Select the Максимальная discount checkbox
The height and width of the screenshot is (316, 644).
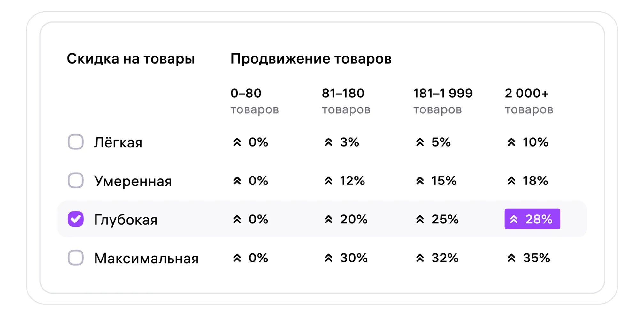tap(76, 258)
